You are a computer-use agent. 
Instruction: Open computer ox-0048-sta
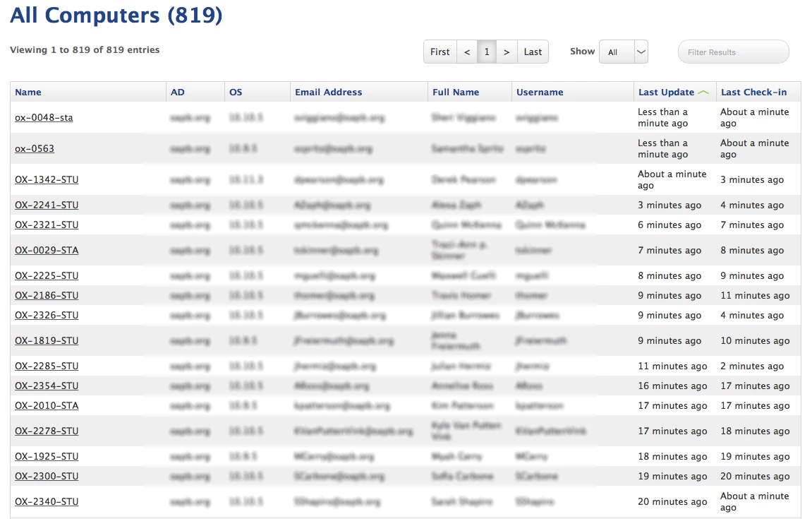(44, 118)
